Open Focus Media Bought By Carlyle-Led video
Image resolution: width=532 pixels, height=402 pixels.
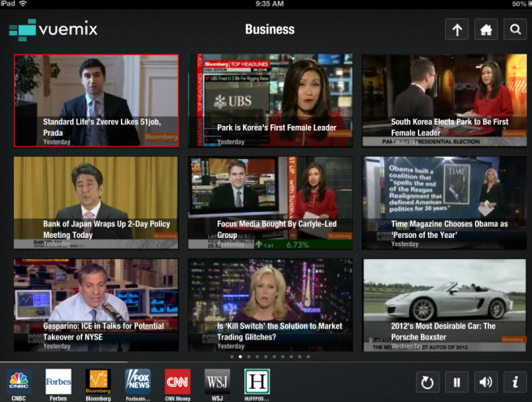coord(270,202)
